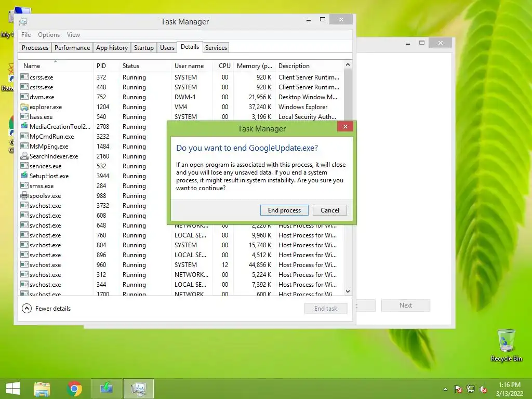Screen dimensions: 532x399
Task: Select csrss.exe with PID 372
Action: pos(181,77)
